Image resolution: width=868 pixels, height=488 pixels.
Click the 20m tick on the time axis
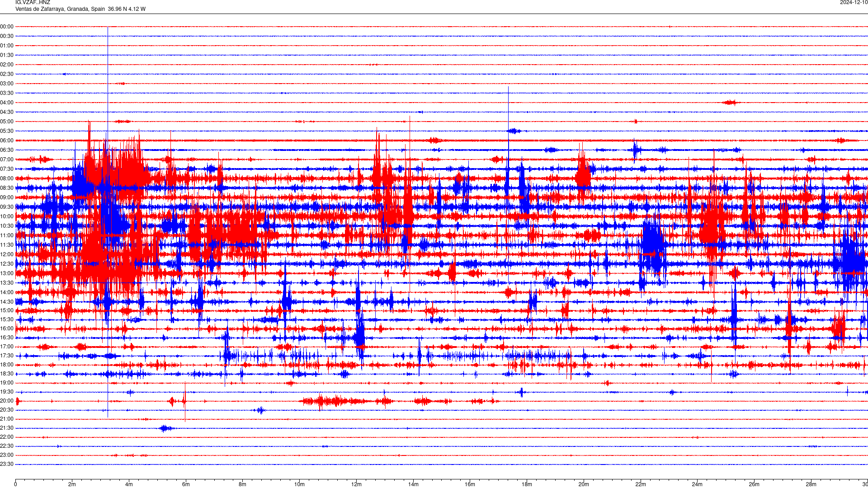point(584,484)
